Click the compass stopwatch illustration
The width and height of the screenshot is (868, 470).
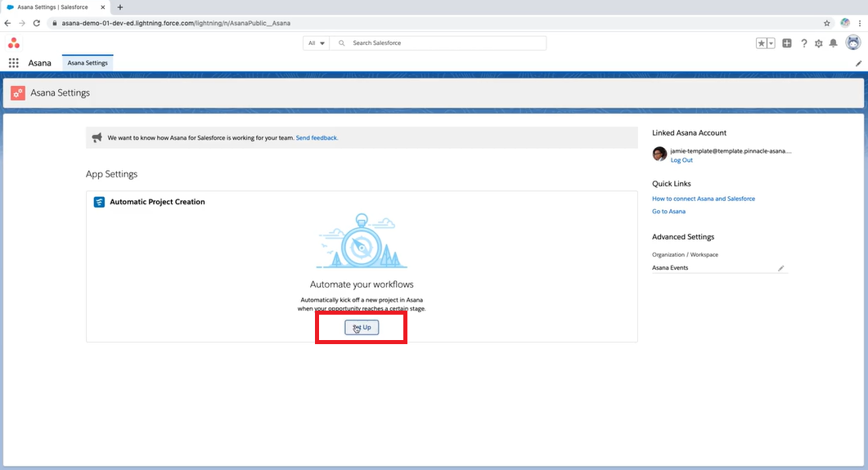pyautogui.click(x=362, y=240)
